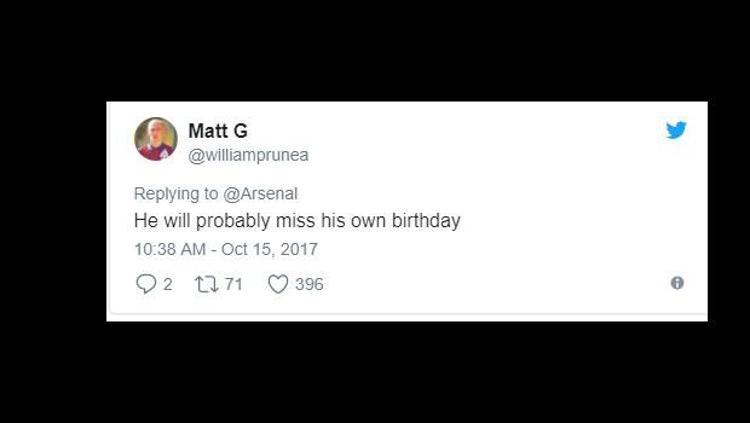750x423 pixels.
Task: Click the like count 396
Action: pyautogui.click(x=309, y=284)
